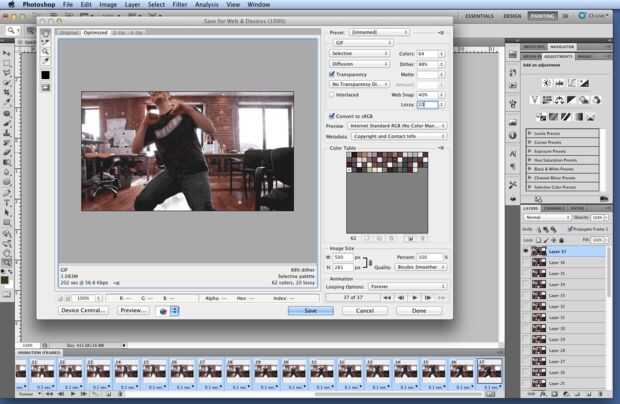Screen dimensions: 620x404
Task: Open the Color Table palette menu icon
Action: (x=441, y=148)
